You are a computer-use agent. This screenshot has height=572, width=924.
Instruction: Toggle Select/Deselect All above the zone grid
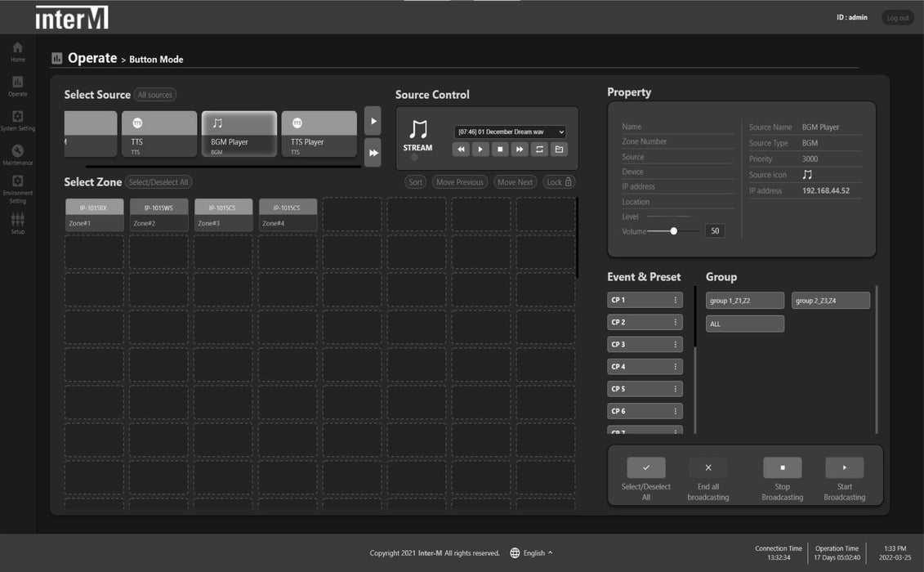[158, 182]
